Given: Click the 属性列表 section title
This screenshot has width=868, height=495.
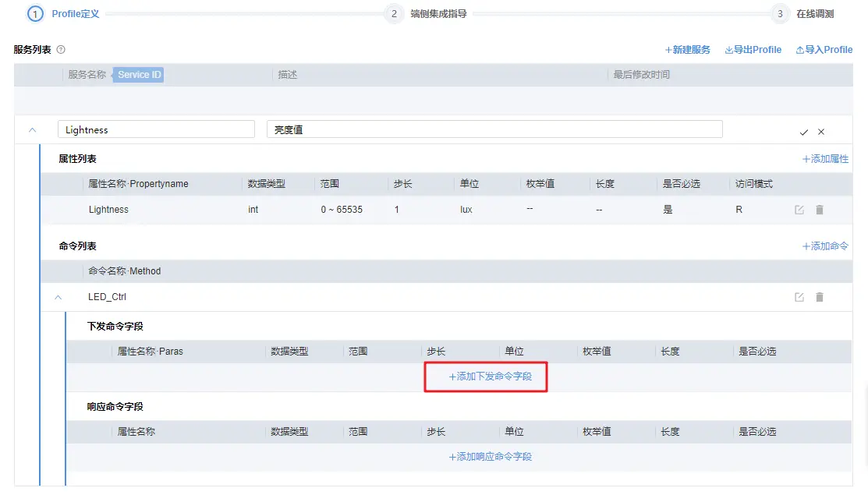Looking at the screenshot, I should [x=77, y=159].
